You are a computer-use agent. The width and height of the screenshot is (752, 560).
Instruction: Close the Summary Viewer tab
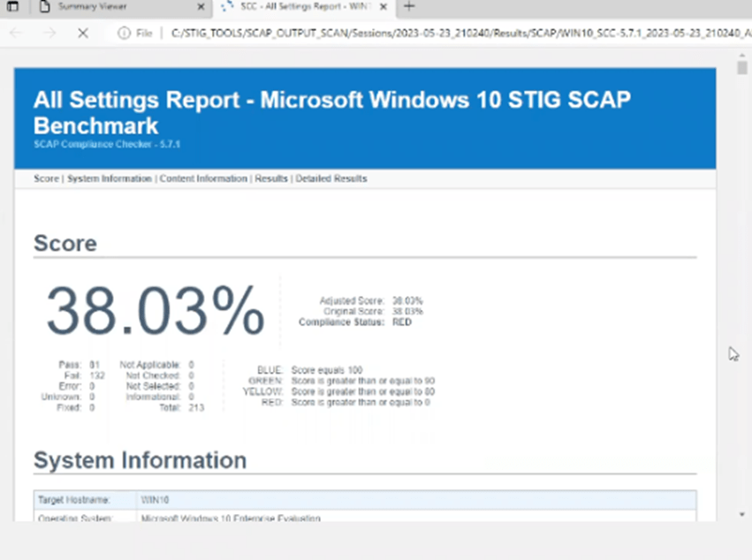[x=201, y=7]
